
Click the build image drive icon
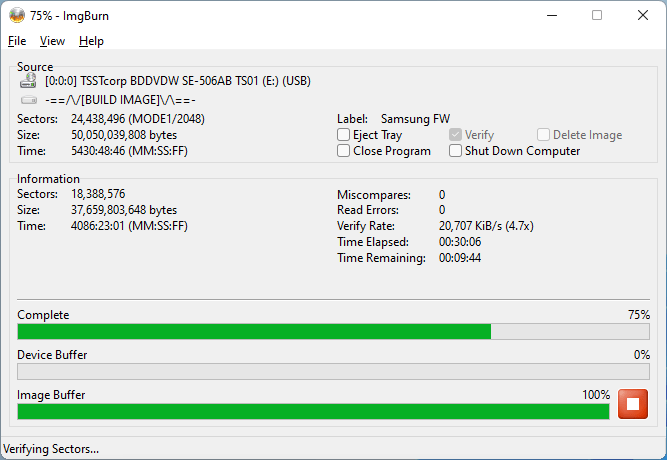pyautogui.click(x=29, y=100)
